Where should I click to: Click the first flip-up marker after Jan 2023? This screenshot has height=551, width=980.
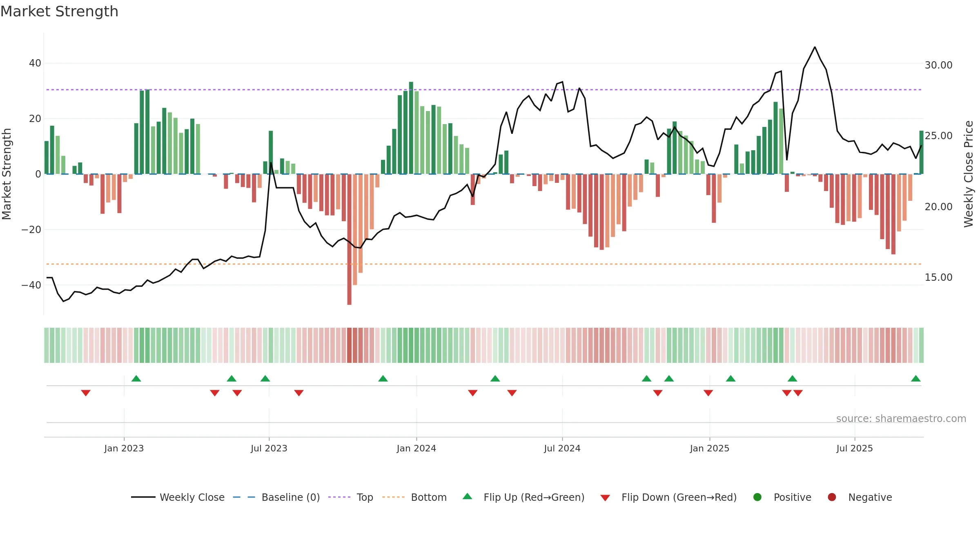pyautogui.click(x=136, y=378)
